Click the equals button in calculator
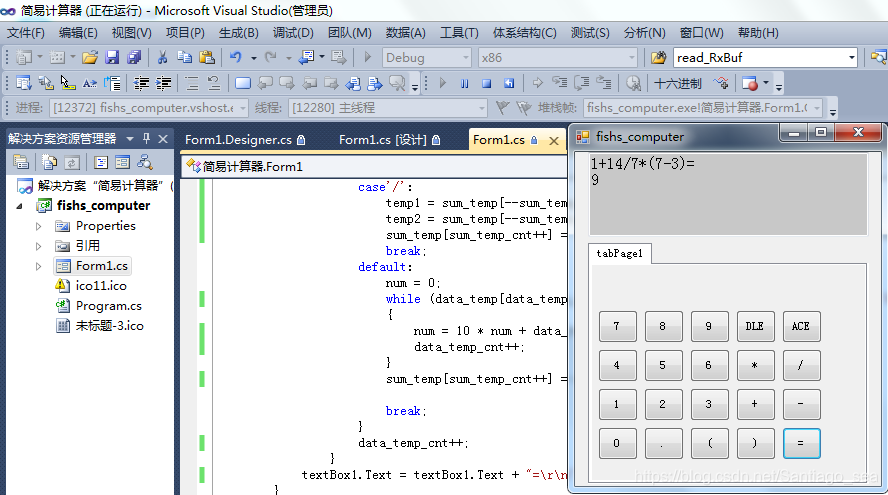Viewport: 888px width, 495px height. pos(801,443)
